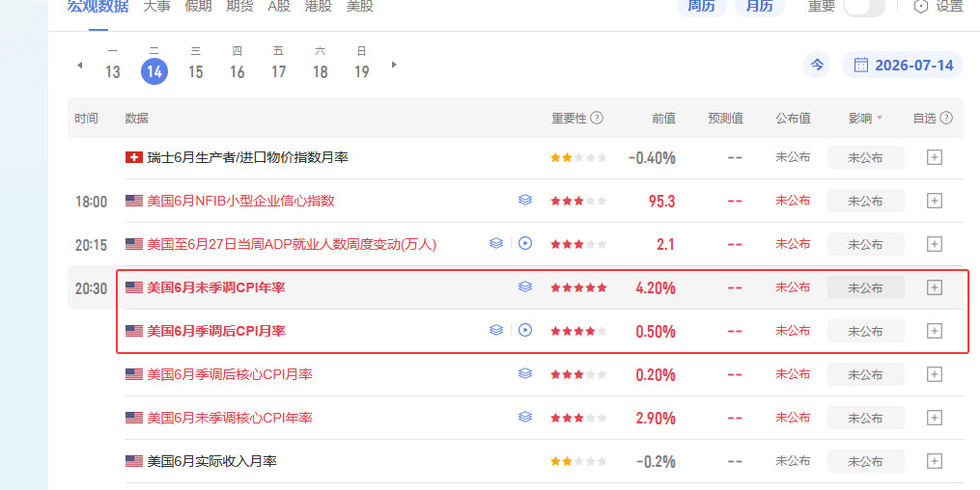Open layers icon for 未季调核心CPI年率 row
Image resolution: width=980 pixels, height=490 pixels.
525,417
